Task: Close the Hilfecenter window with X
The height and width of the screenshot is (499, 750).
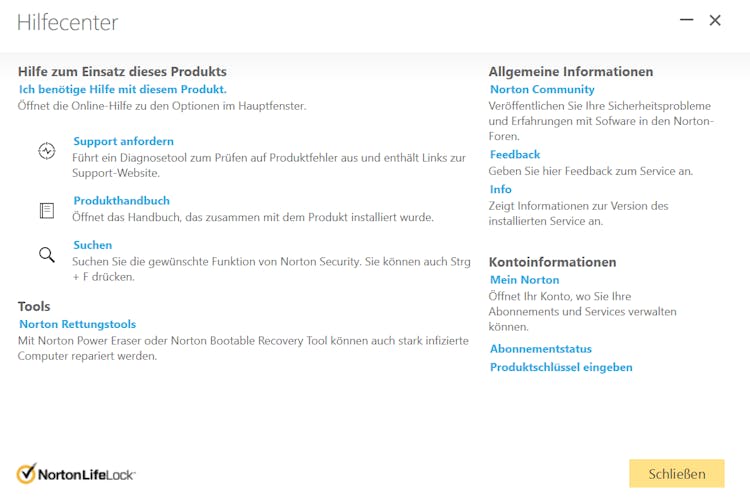Action: (x=715, y=20)
